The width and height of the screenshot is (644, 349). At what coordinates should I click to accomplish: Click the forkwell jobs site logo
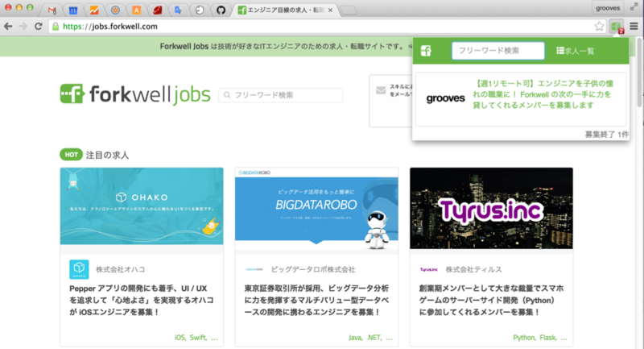pyautogui.click(x=135, y=94)
